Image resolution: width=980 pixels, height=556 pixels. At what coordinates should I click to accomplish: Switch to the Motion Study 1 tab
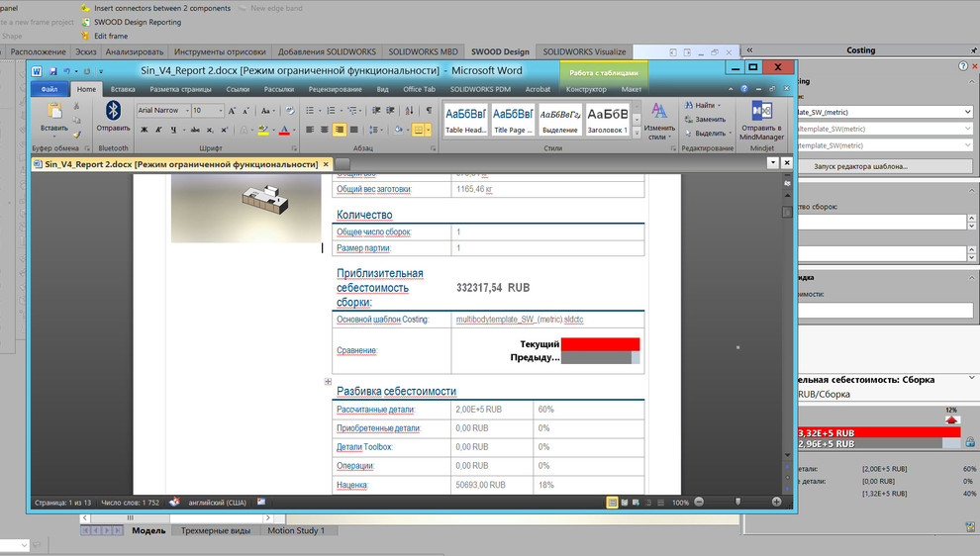click(296, 530)
